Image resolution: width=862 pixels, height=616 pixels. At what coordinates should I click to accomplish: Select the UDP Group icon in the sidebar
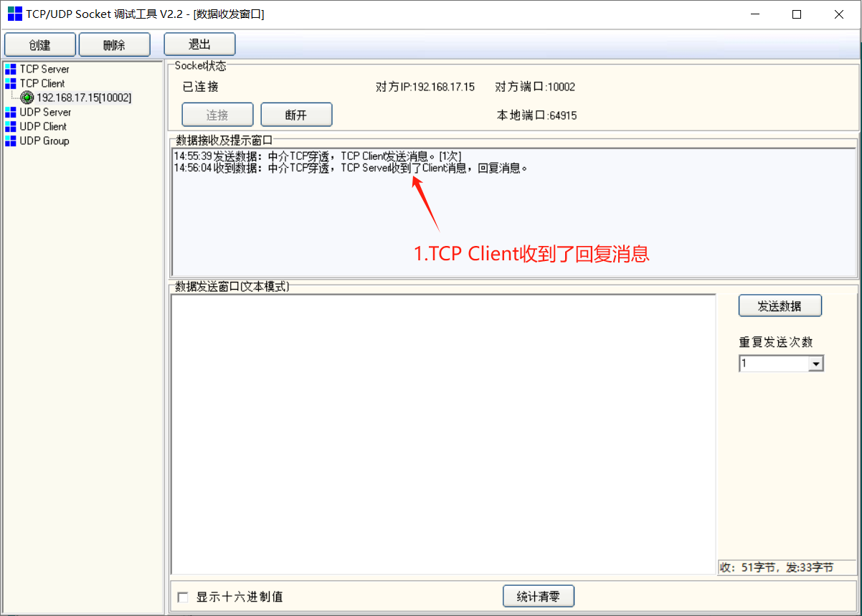tap(10, 141)
